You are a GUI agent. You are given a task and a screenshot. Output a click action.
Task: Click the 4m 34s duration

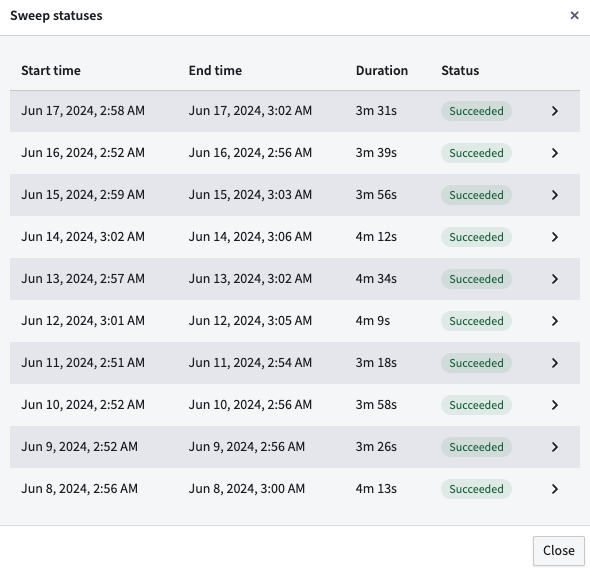click(376, 279)
